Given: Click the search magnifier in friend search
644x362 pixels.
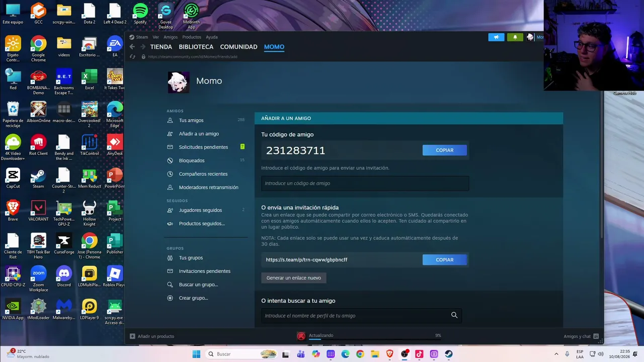Looking at the screenshot, I should coord(454,315).
